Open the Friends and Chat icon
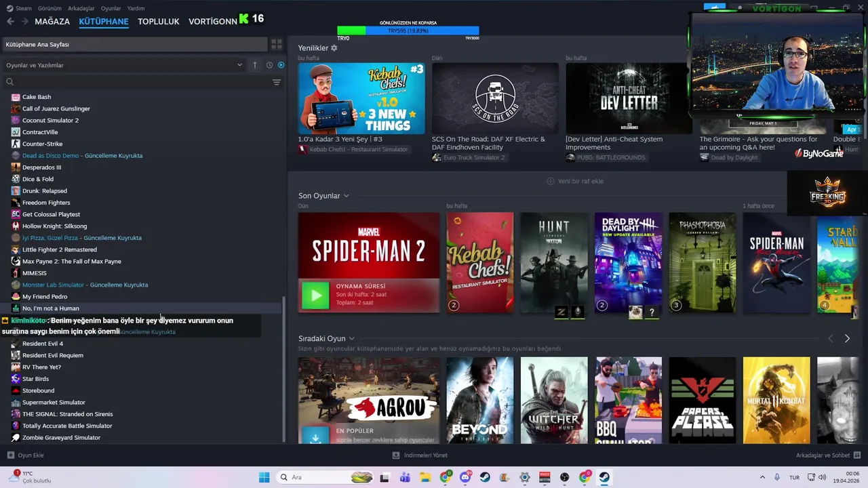Image resolution: width=868 pixels, height=488 pixels. coord(857,455)
